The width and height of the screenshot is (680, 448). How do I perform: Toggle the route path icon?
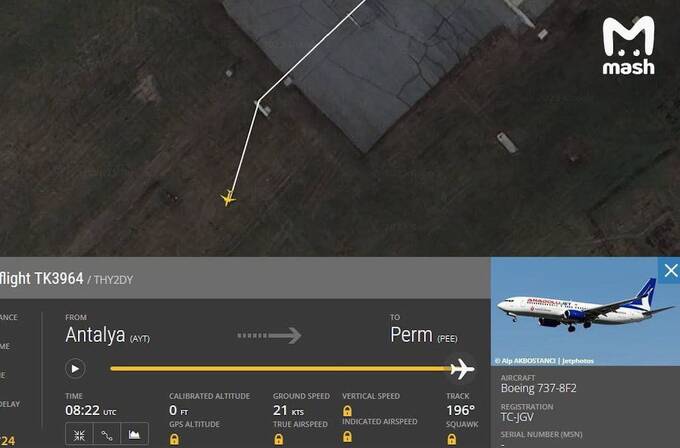tap(107, 435)
